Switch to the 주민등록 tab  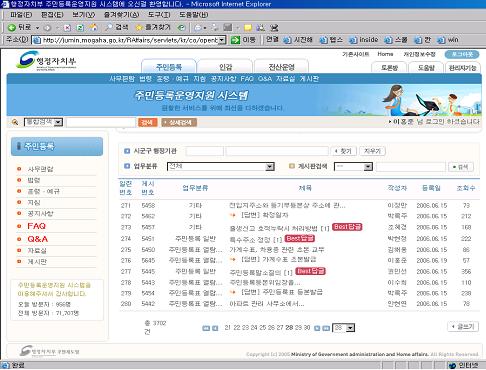pyautogui.click(x=169, y=67)
